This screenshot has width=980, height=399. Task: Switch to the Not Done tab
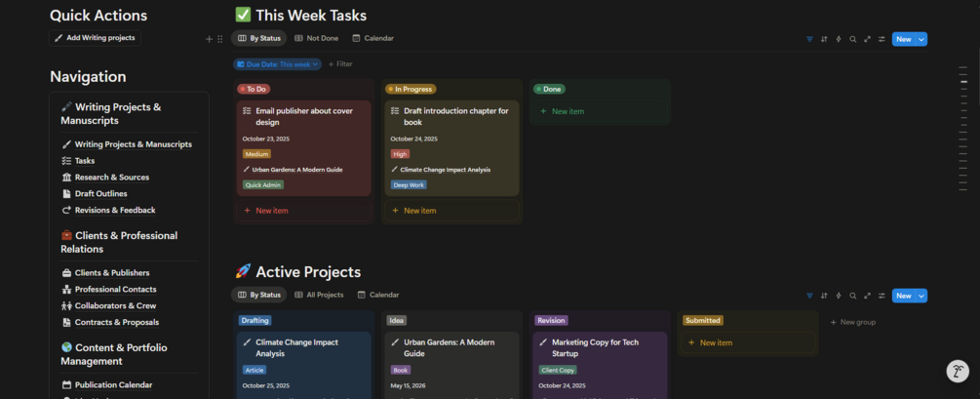(x=317, y=39)
